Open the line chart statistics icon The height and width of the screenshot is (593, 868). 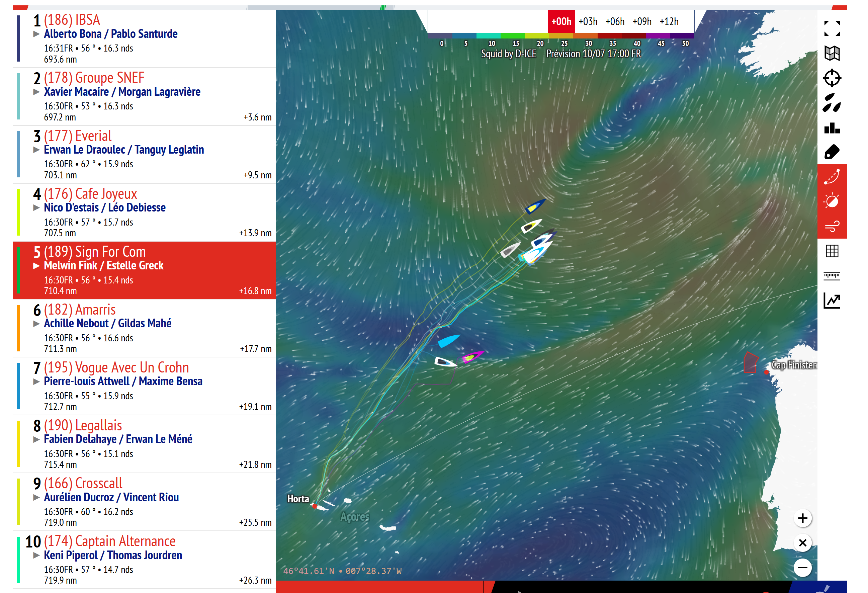(x=832, y=301)
